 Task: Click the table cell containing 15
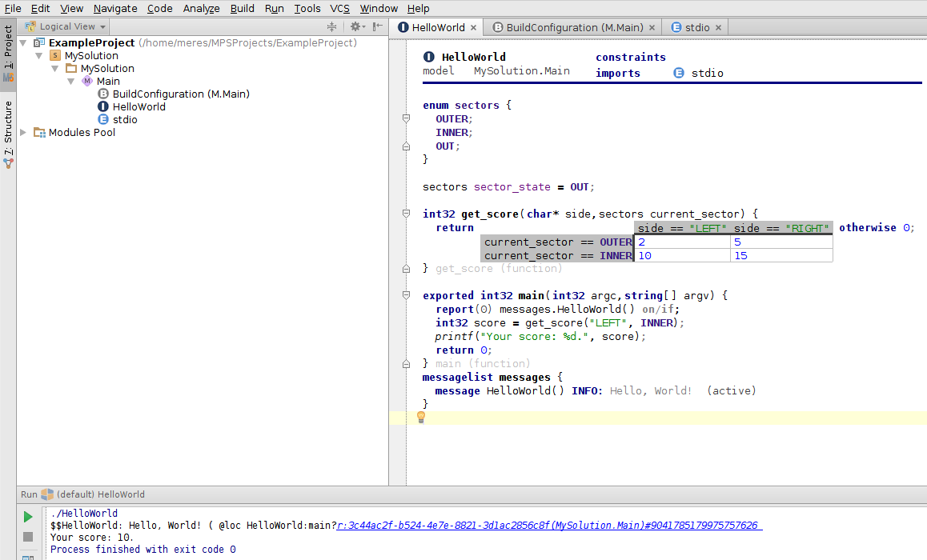781,256
